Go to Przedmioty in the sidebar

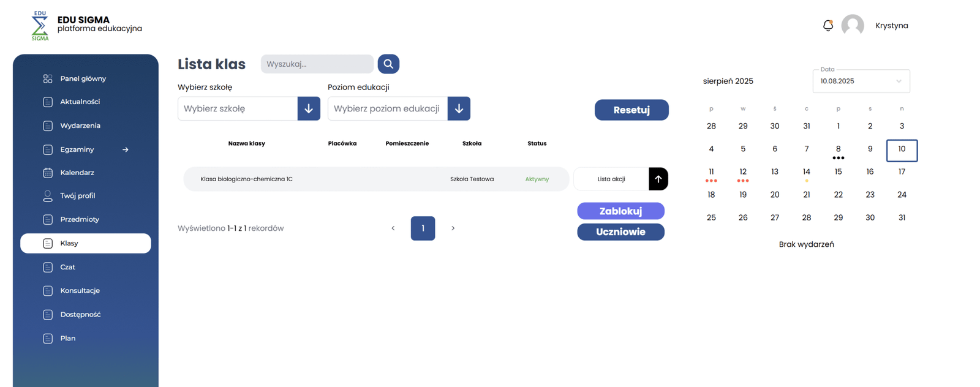(x=80, y=219)
